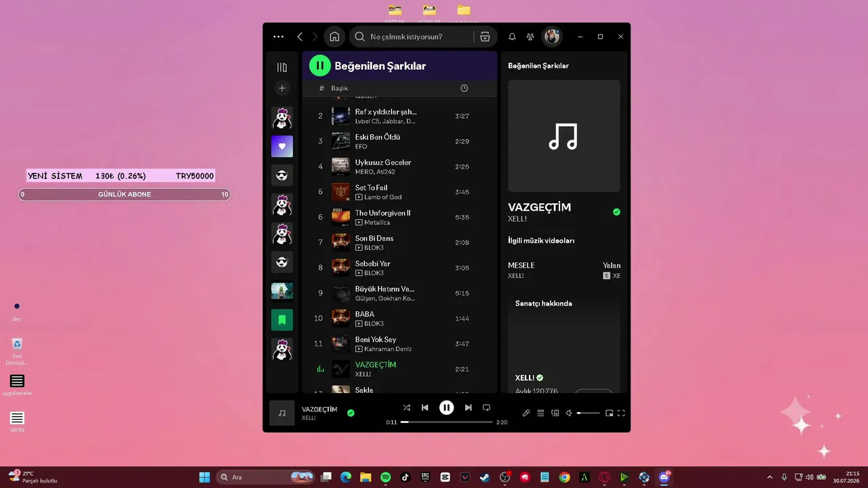
Task: Open Google Chrome from the taskbar
Action: 564,477
